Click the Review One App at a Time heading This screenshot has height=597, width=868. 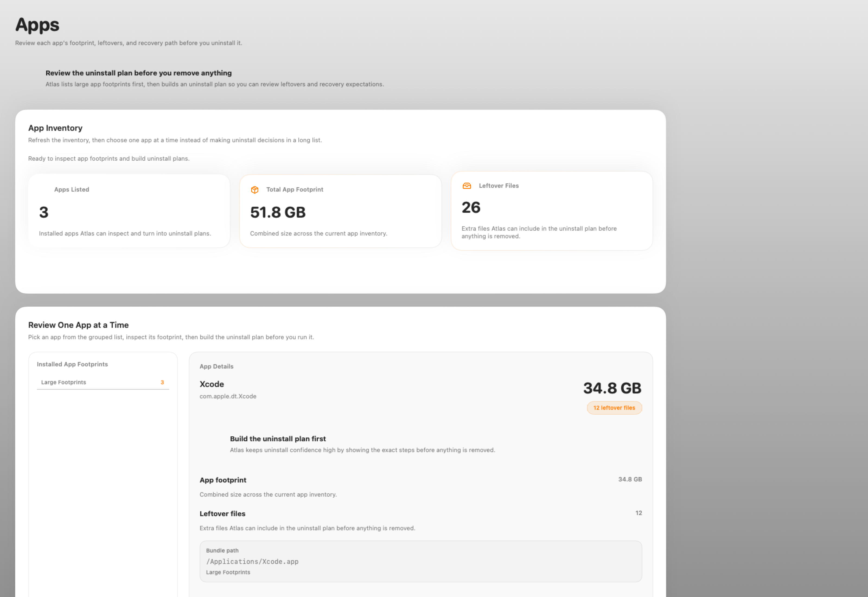click(78, 325)
